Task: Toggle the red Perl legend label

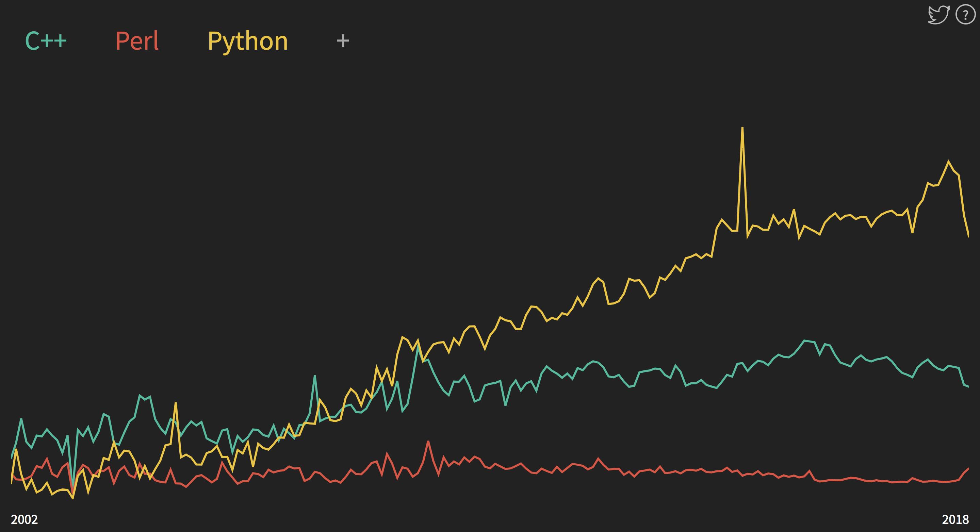Action: tap(137, 41)
